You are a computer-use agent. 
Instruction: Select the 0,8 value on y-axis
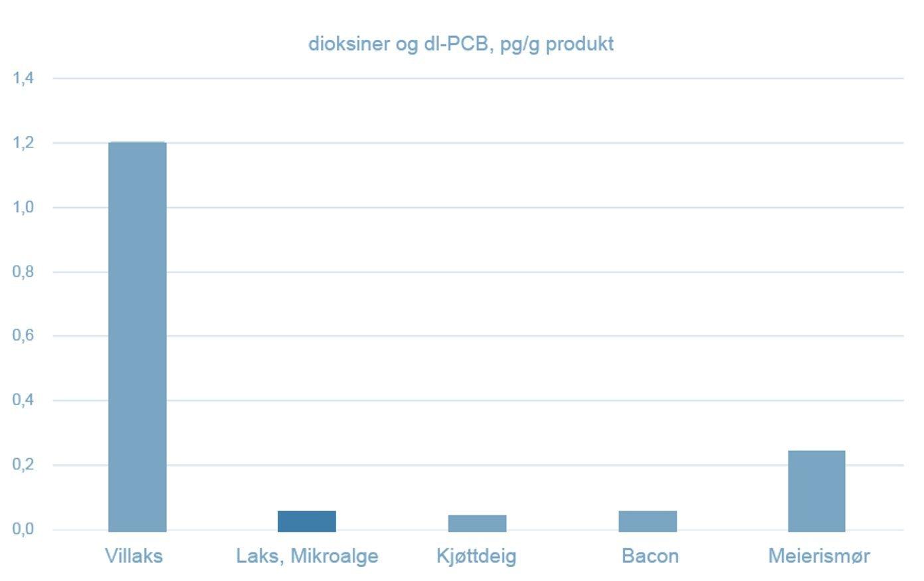point(23,272)
